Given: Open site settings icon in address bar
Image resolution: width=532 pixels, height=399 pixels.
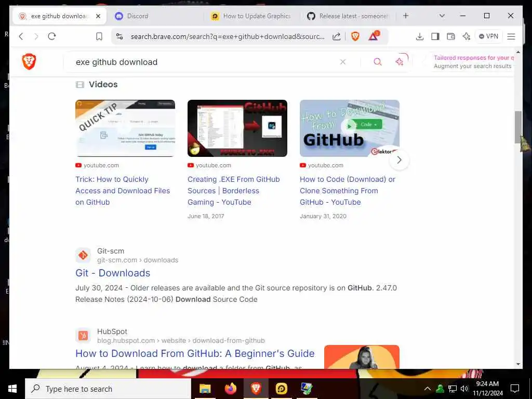Looking at the screenshot, I should [119, 36].
